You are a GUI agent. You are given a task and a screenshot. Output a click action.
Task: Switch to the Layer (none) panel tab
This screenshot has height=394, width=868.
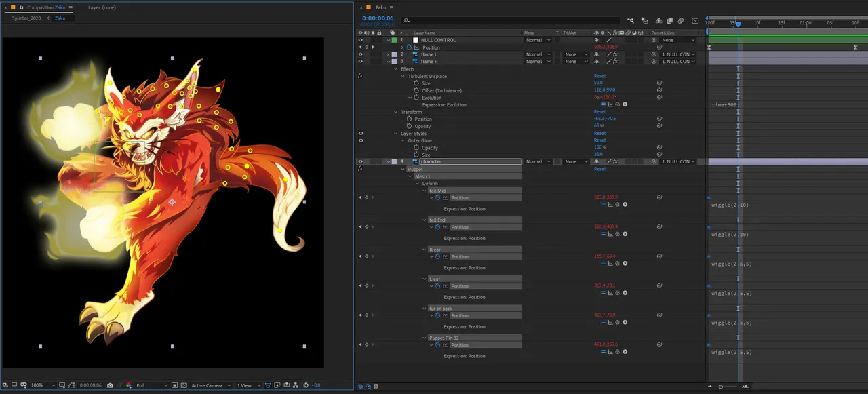[x=102, y=7]
